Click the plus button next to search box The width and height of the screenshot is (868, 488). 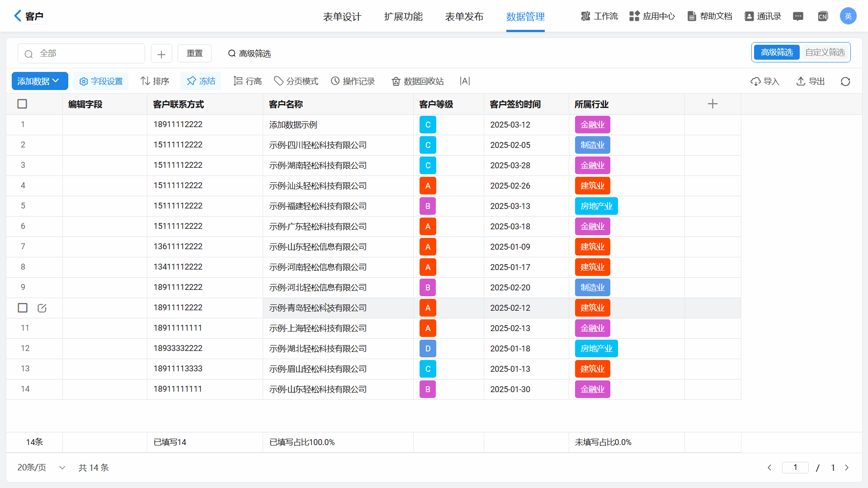(x=161, y=53)
